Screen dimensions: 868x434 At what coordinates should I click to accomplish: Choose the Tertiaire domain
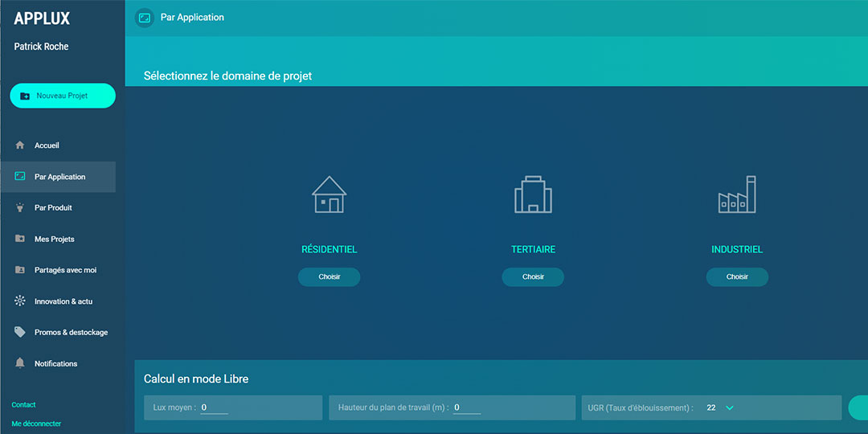point(533,276)
